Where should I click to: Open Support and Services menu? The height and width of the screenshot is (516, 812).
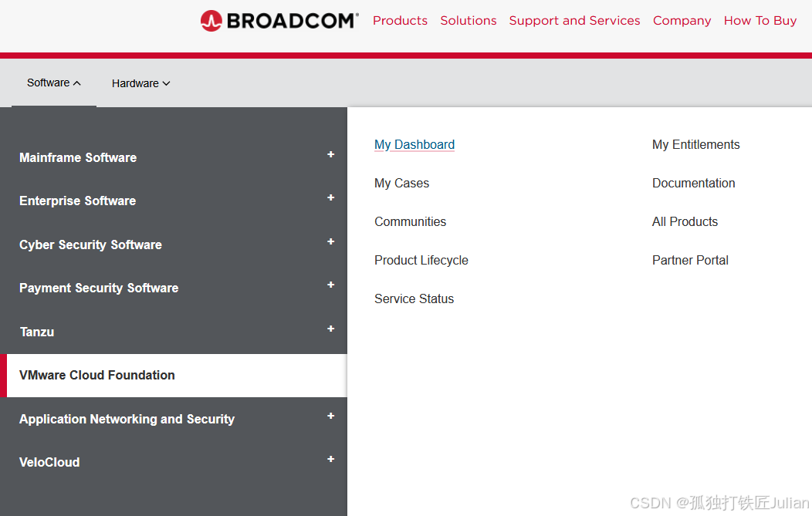pyautogui.click(x=574, y=21)
